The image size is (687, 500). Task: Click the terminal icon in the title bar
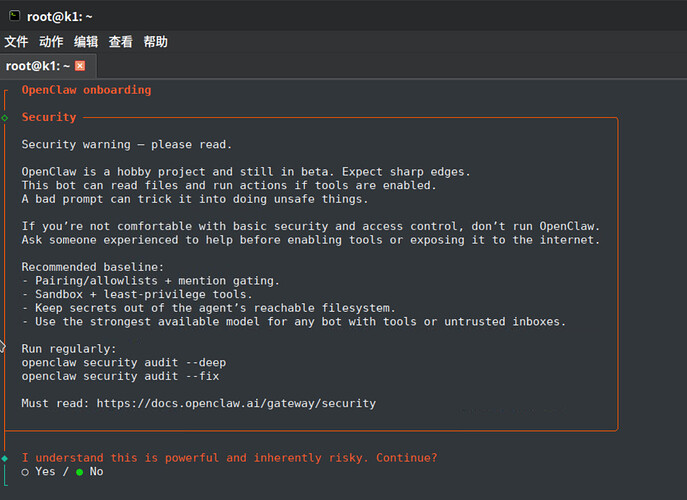point(13,15)
